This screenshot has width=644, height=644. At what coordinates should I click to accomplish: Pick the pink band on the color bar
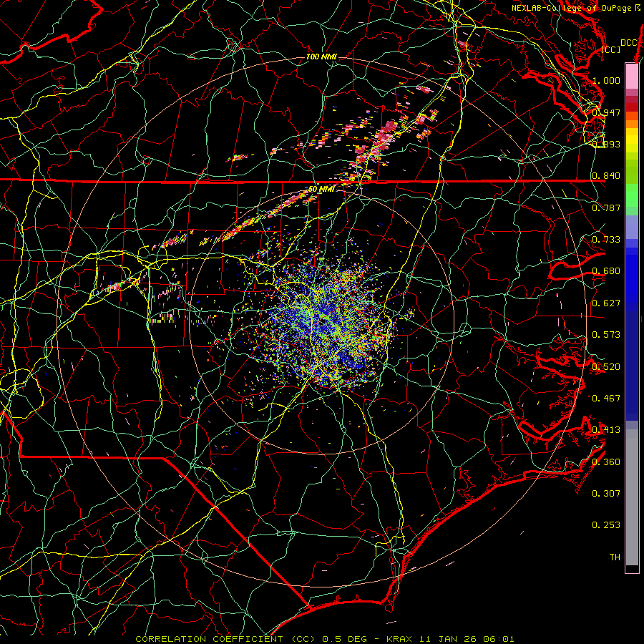click(x=632, y=77)
